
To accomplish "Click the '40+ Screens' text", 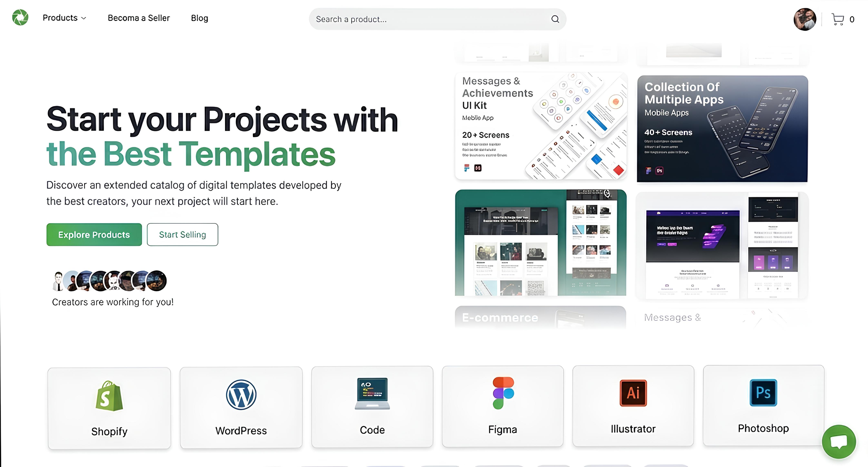I will coord(668,132).
